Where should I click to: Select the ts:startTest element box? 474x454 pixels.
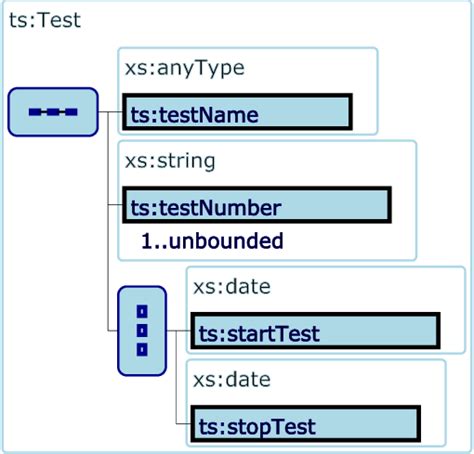(x=315, y=331)
